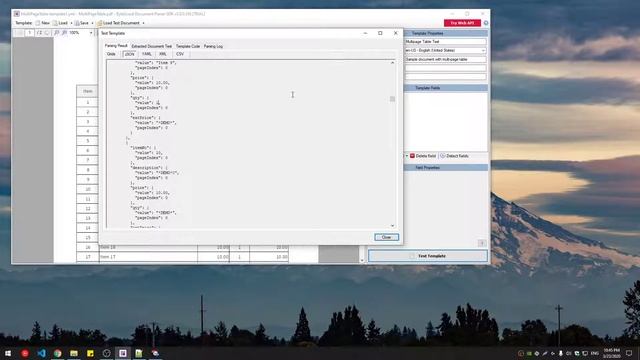
Task: Click the red circular recorder taskbar icon
Action: pos(25,353)
